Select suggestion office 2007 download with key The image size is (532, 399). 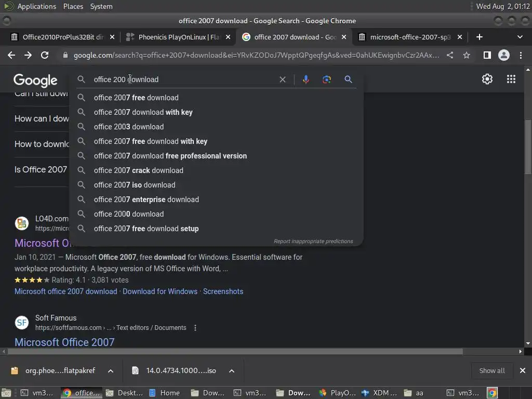217,112
